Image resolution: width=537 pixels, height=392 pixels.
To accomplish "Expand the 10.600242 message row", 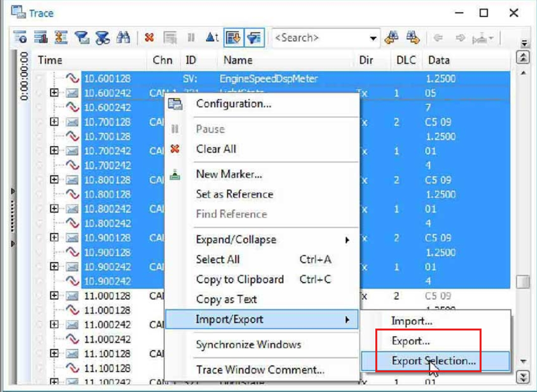I will (x=54, y=93).
